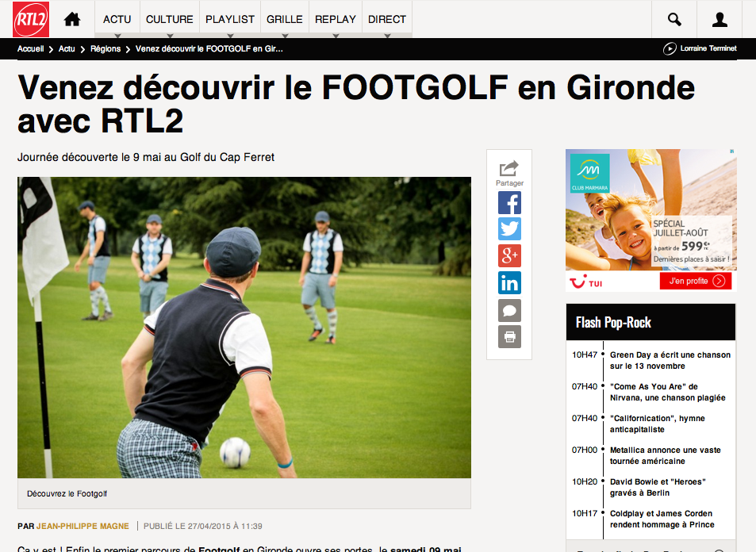Share the article on Facebook
Screen dimensions: 756x552
tap(509, 202)
